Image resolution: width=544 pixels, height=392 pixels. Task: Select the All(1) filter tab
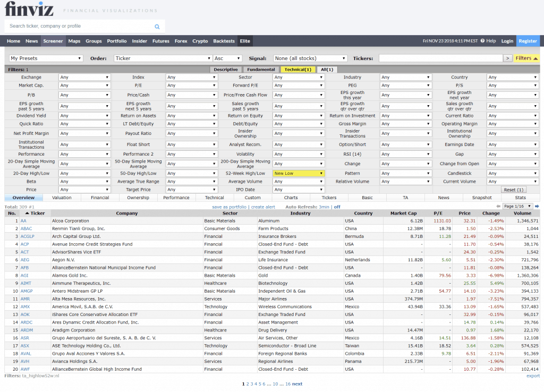tap(327, 70)
